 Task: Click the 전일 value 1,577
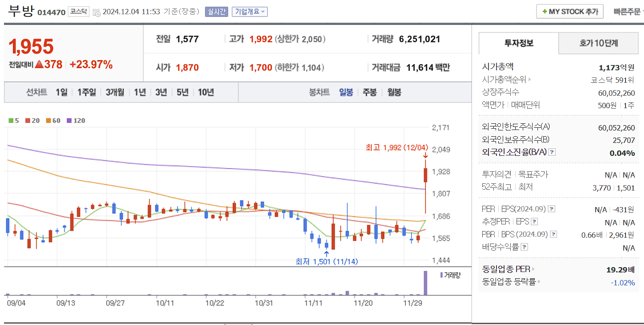(x=187, y=39)
